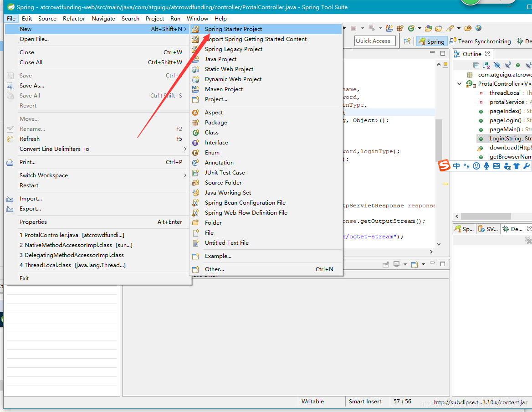Click the Outline horizontal scrollbar
The width and height of the screenshot is (532, 412).
tap(486, 216)
